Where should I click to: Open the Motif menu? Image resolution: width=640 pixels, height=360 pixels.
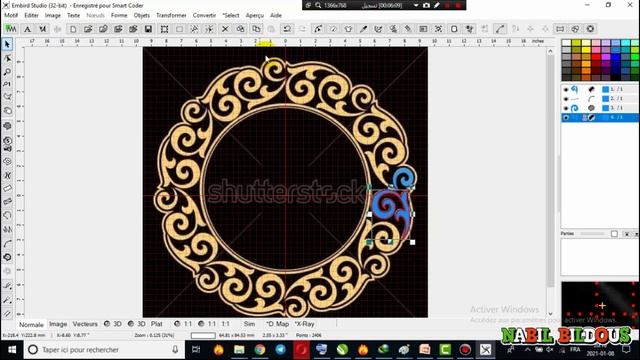point(11,15)
